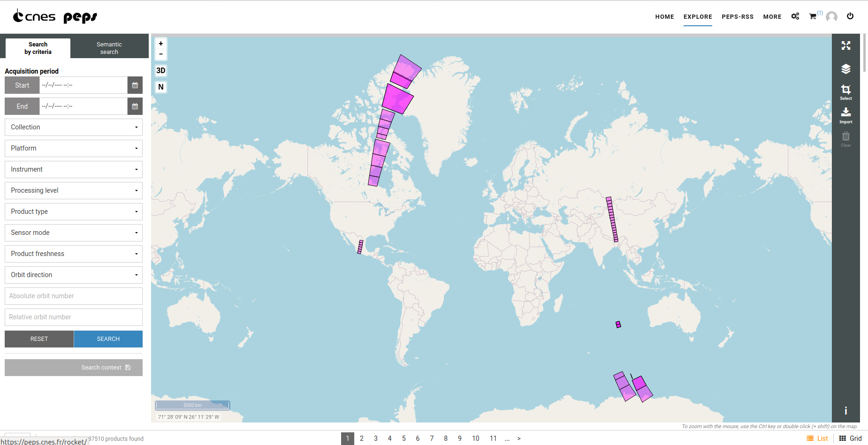Click the power logout icon
868x445 pixels.
(850, 16)
